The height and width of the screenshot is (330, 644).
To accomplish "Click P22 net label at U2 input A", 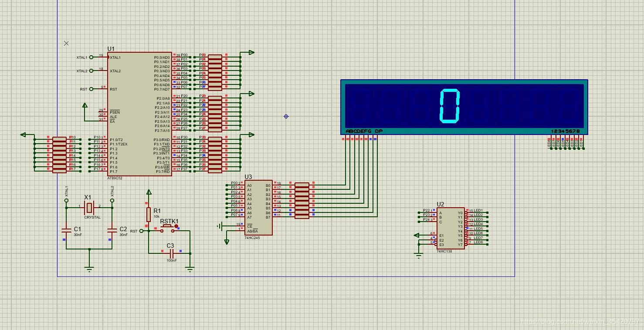I will [x=427, y=211].
